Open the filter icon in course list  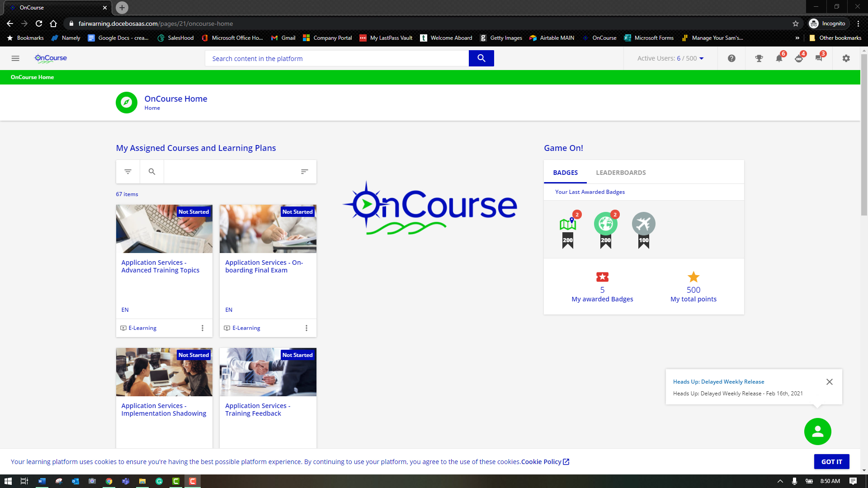[128, 172]
